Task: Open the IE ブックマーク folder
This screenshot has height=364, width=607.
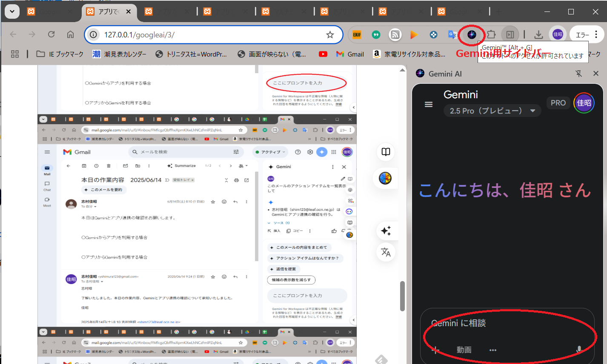Action: click(x=60, y=54)
